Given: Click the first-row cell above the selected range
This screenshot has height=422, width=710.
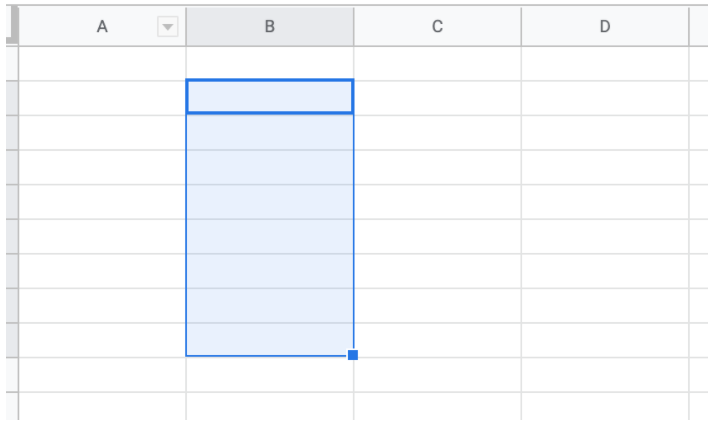Looking at the screenshot, I should coord(270,63).
